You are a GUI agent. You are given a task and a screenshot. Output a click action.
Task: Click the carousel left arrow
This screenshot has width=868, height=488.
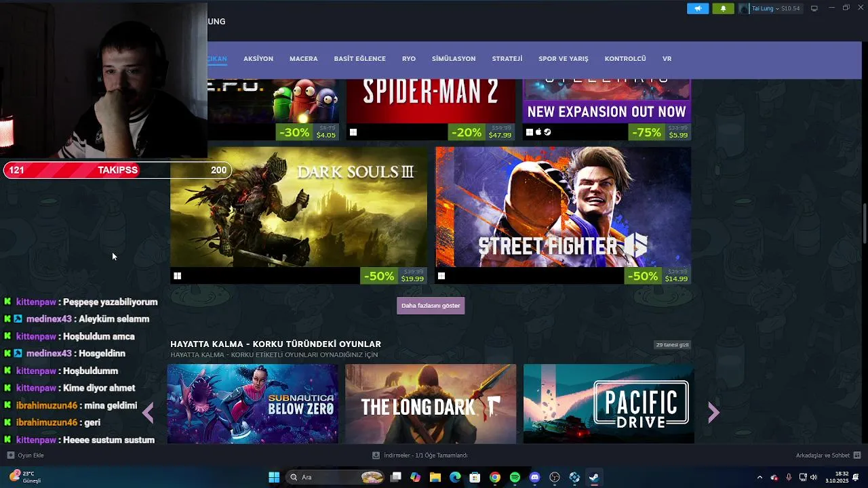pyautogui.click(x=148, y=412)
